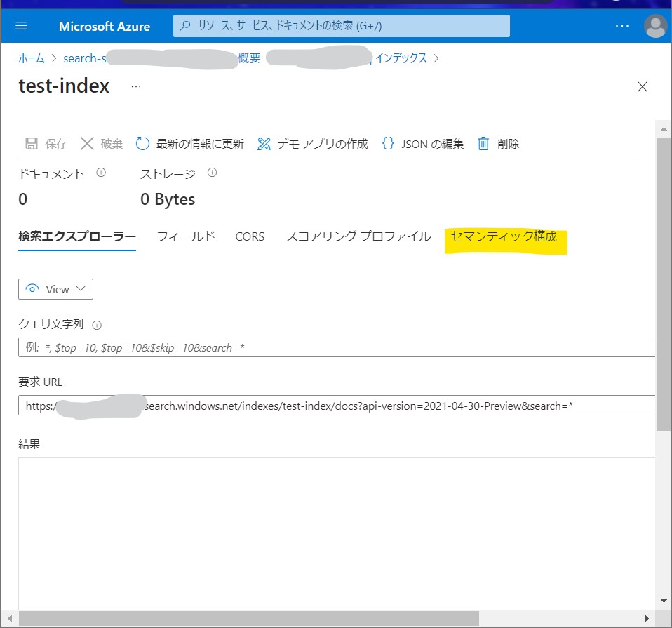Click 最新の情報に更新 refresh icon
The image size is (672, 628).
point(142,144)
